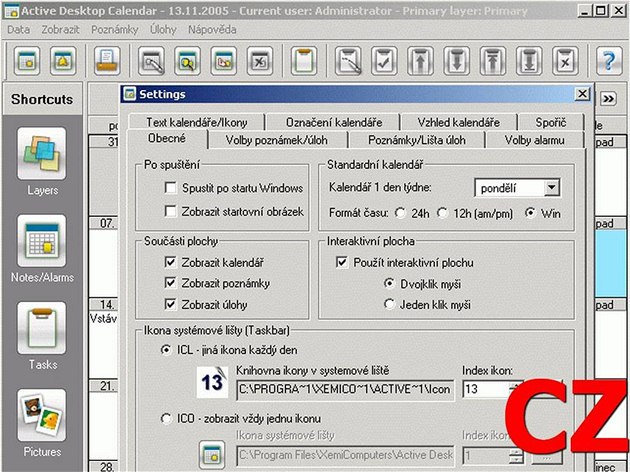Viewport: 630px width, 472px height.
Task: Choose Jeden klik myši radio option
Action: (389, 304)
